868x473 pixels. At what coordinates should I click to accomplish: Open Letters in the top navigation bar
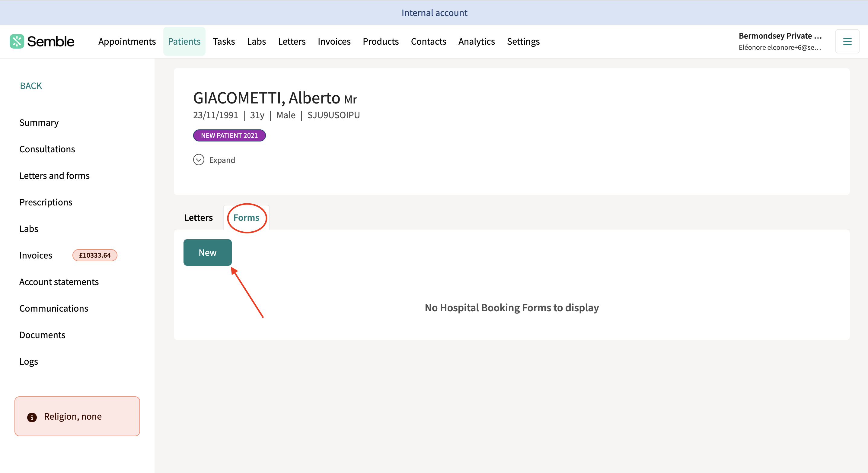pyautogui.click(x=292, y=41)
